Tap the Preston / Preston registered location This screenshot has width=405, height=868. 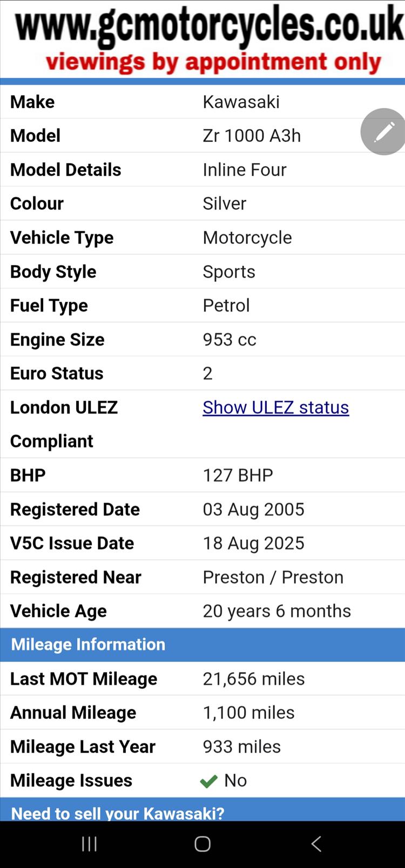pos(273,577)
